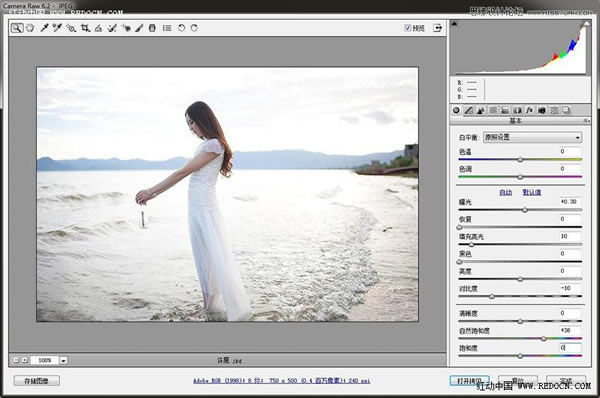Select the Straighten tool
The height and width of the screenshot is (398, 600).
98,28
